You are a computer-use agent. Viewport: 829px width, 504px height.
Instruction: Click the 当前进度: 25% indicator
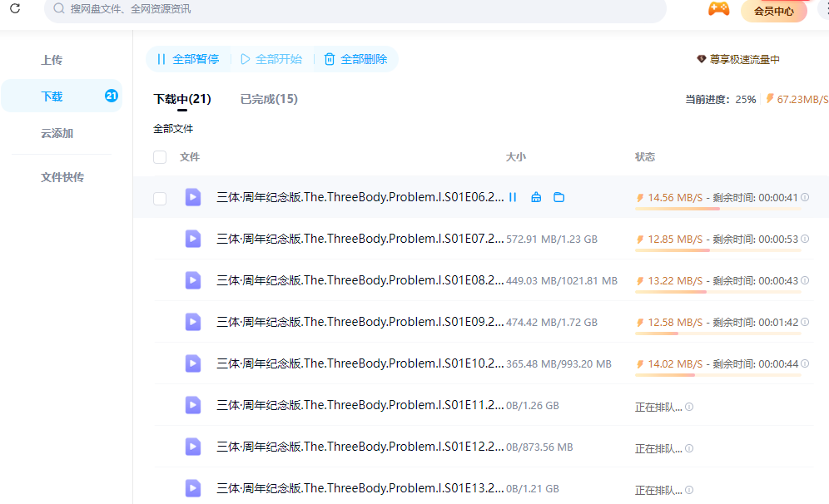coord(721,99)
